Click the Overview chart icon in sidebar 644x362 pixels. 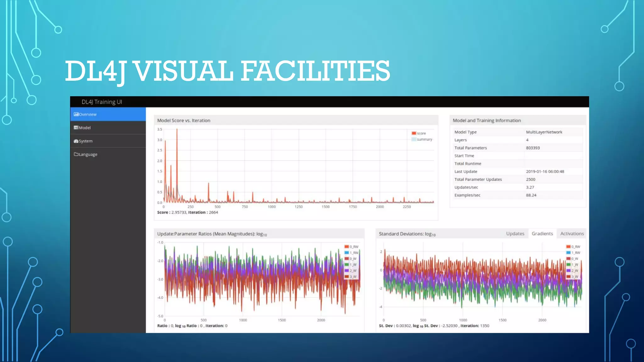click(76, 114)
